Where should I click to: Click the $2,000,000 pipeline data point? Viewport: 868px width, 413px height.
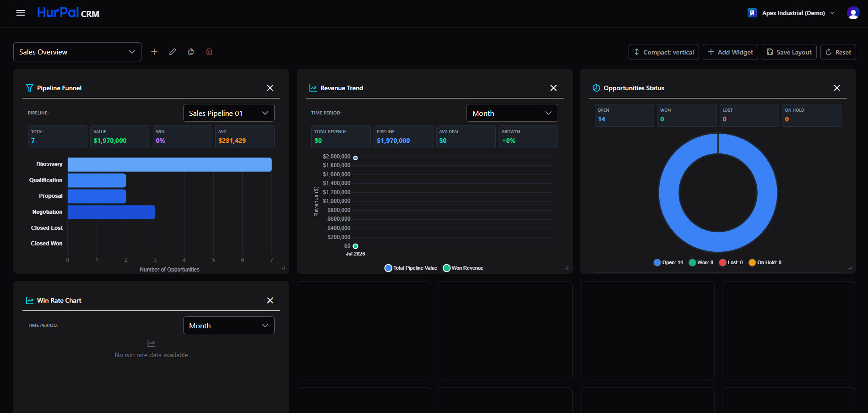355,158
